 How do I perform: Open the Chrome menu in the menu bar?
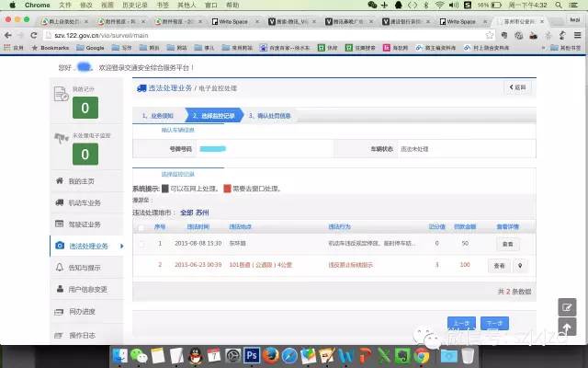[x=37, y=5]
